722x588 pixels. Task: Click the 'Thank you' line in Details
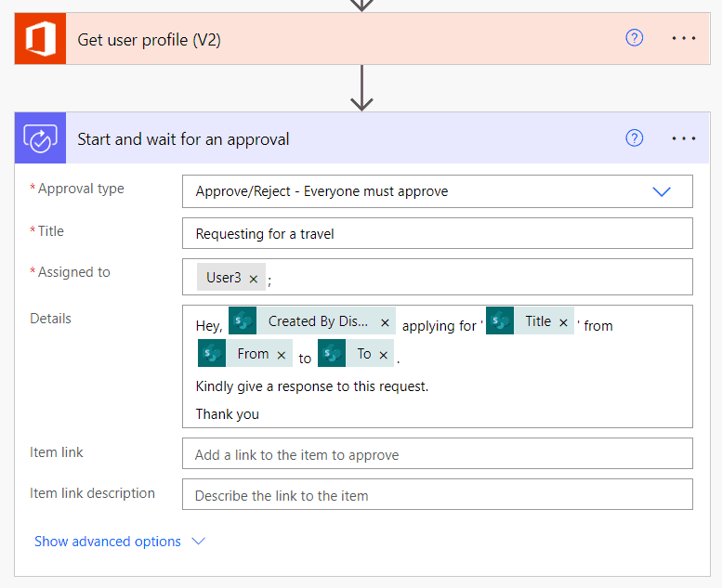coord(227,414)
